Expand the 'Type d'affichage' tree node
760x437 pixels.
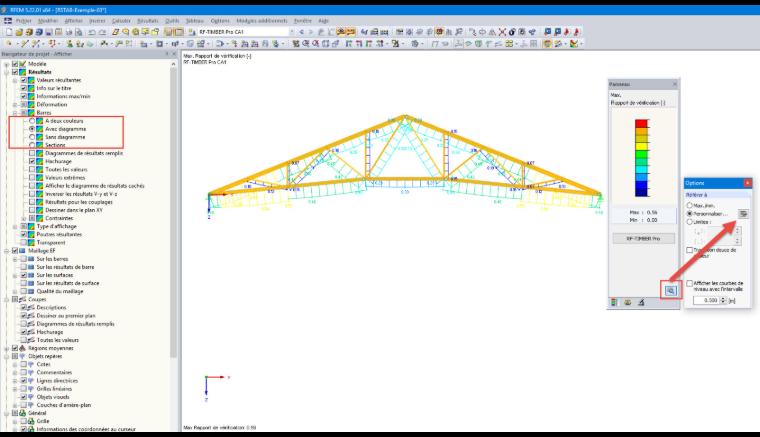point(15,227)
